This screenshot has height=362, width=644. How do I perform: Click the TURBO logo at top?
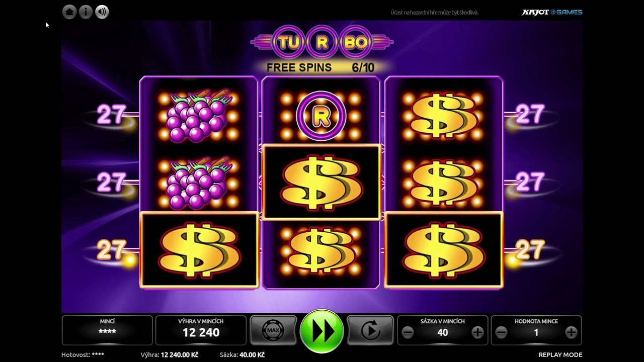tap(322, 42)
